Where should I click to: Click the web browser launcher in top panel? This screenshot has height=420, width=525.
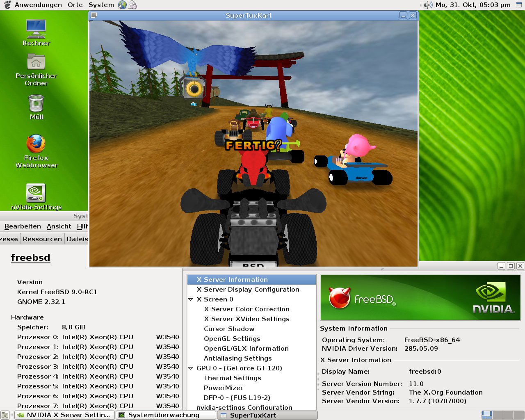[x=122, y=5]
